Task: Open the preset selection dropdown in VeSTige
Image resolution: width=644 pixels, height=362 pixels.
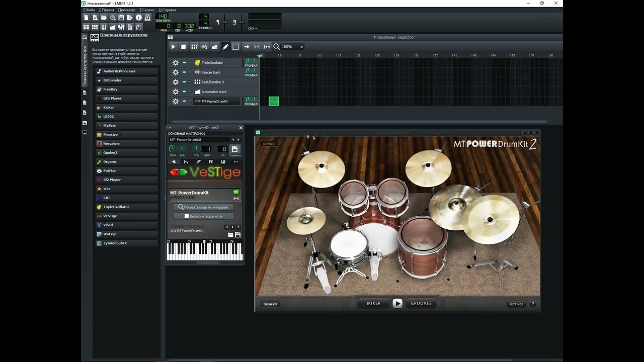Action: tap(238, 227)
